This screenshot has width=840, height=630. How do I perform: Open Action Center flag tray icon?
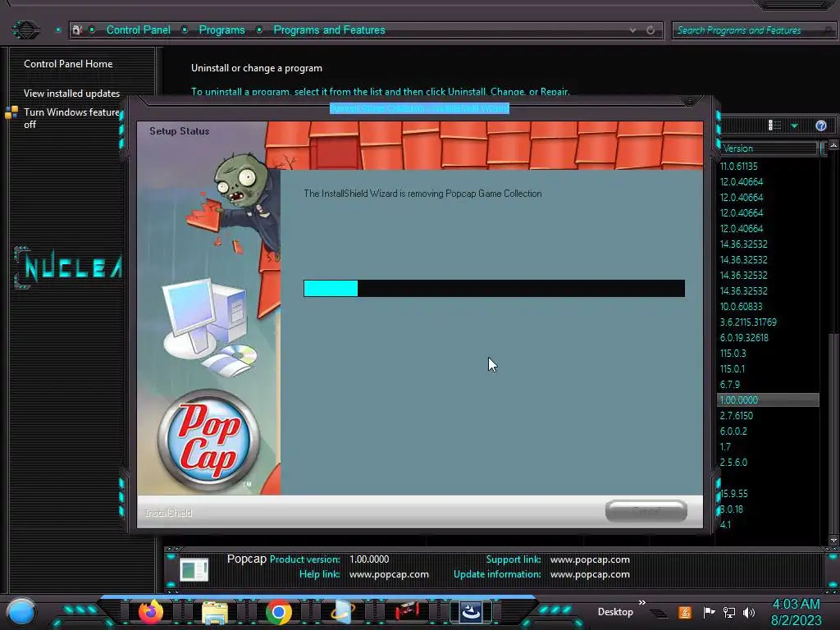[709, 612]
